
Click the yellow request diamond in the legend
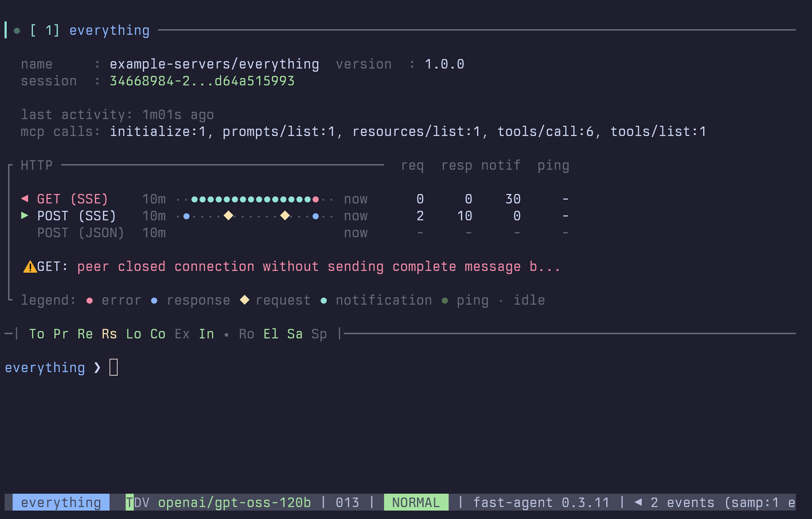pos(245,300)
